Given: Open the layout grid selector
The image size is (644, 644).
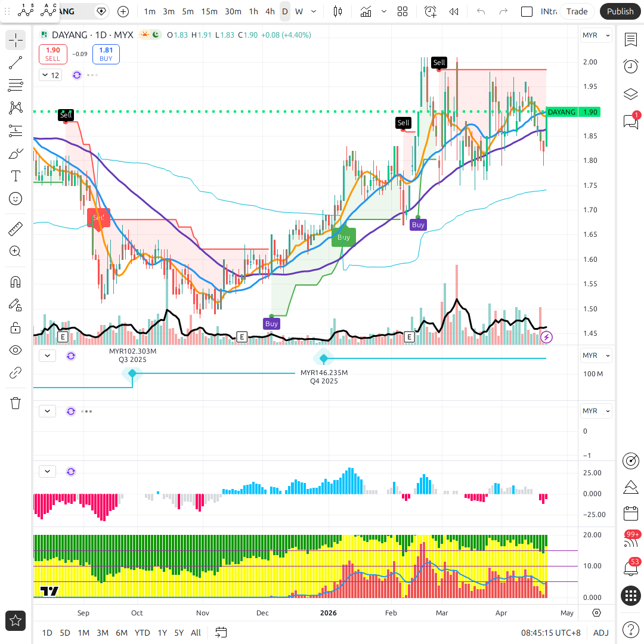Looking at the screenshot, I should 402,11.
